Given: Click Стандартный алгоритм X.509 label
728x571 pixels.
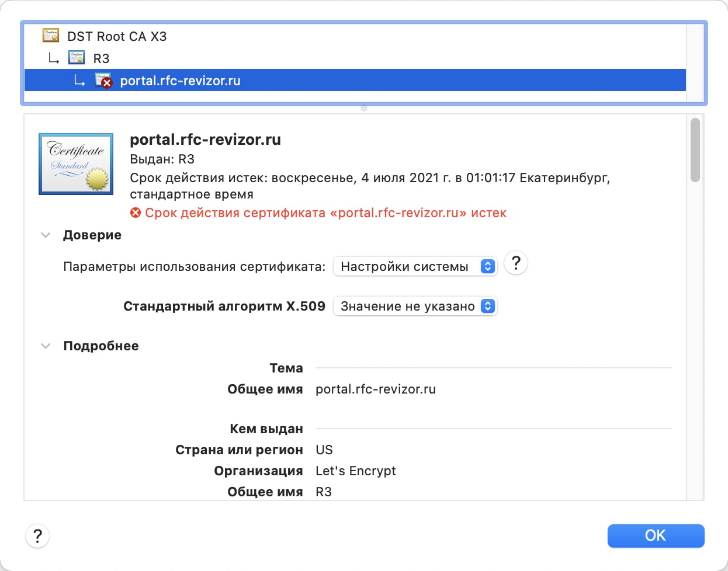Looking at the screenshot, I should 224,306.
